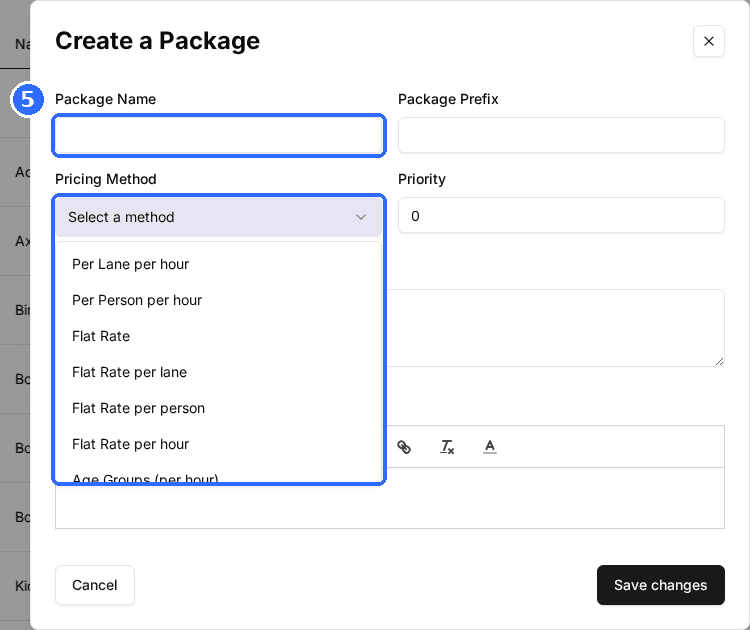Focus the Package Name input field
The height and width of the screenshot is (630, 750).
(219, 135)
